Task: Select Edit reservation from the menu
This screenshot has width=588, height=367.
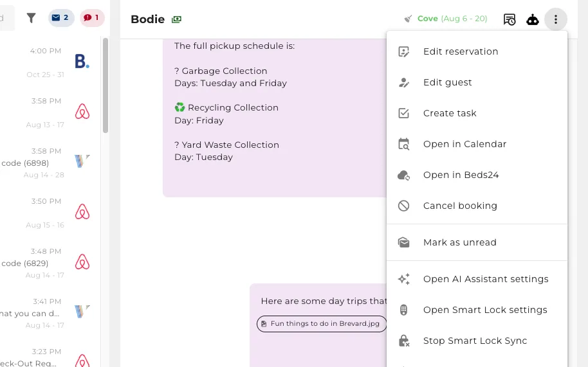Action: [477, 51]
